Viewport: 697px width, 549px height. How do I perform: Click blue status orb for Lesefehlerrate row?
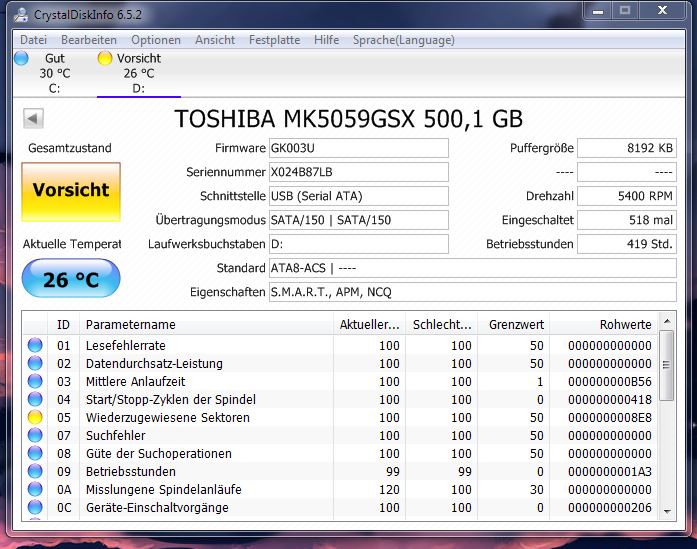pyautogui.click(x=35, y=345)
